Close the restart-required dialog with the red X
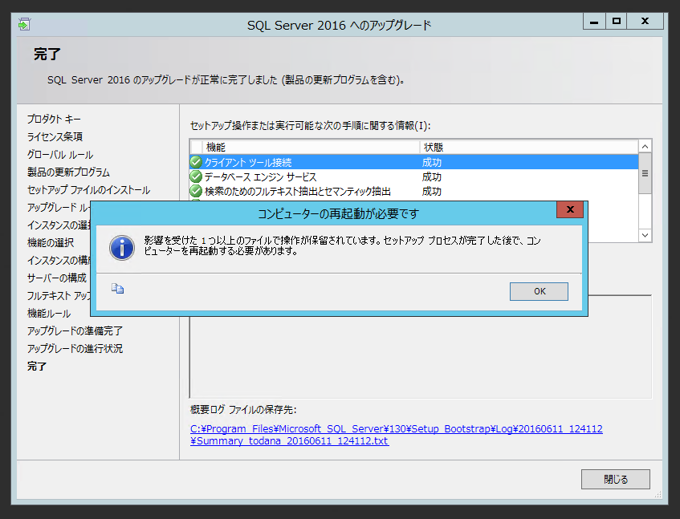The image size is (680, 519). coord(570,209)
